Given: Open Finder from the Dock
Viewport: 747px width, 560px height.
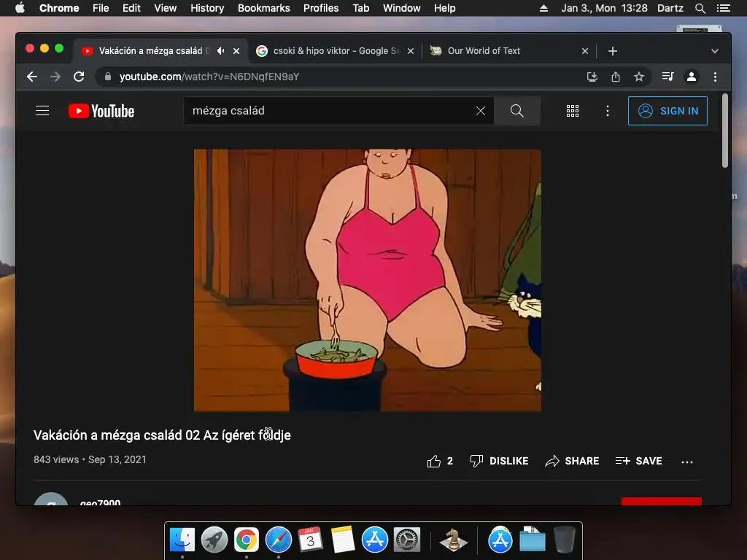Looking at the screenshot, I should pos(182,540).
